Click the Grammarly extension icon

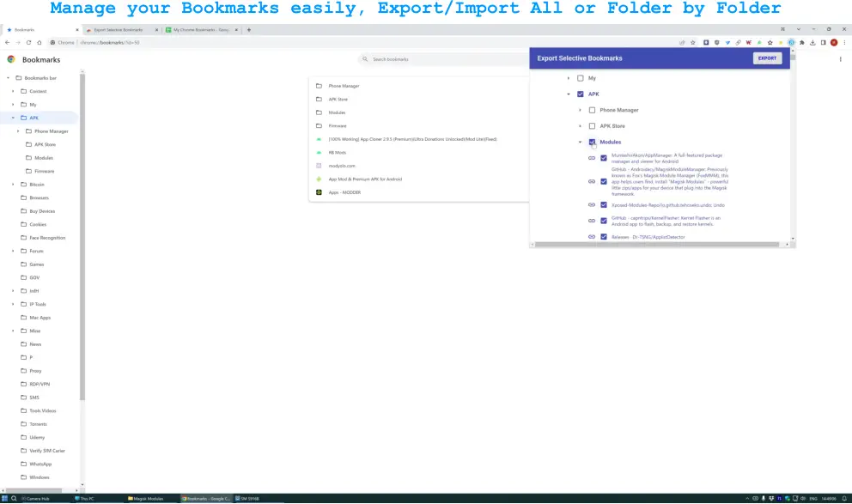click(759, 41)
